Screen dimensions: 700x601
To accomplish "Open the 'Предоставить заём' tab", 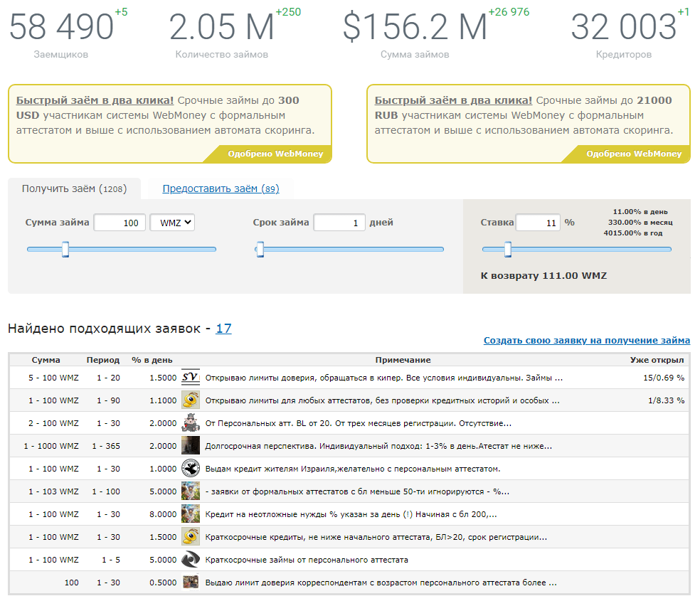I will [x=221, y=188].
